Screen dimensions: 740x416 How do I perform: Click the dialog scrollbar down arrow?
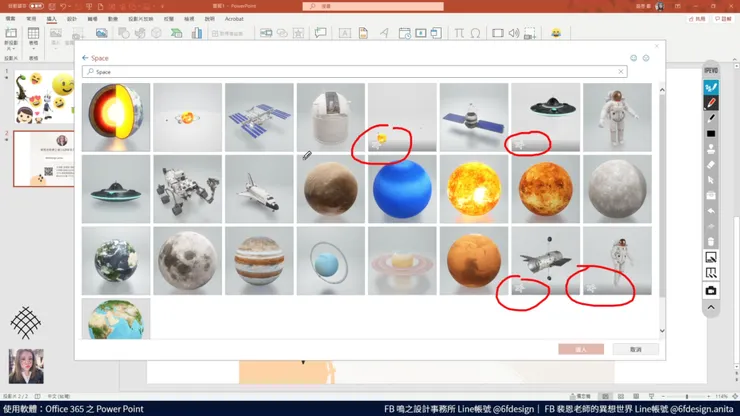pyautogui.click(x=662, y=331)
